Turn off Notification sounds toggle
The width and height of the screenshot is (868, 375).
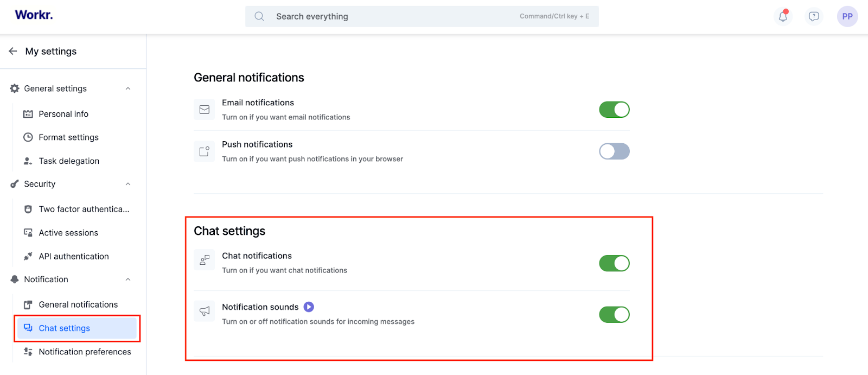[614, 315]
